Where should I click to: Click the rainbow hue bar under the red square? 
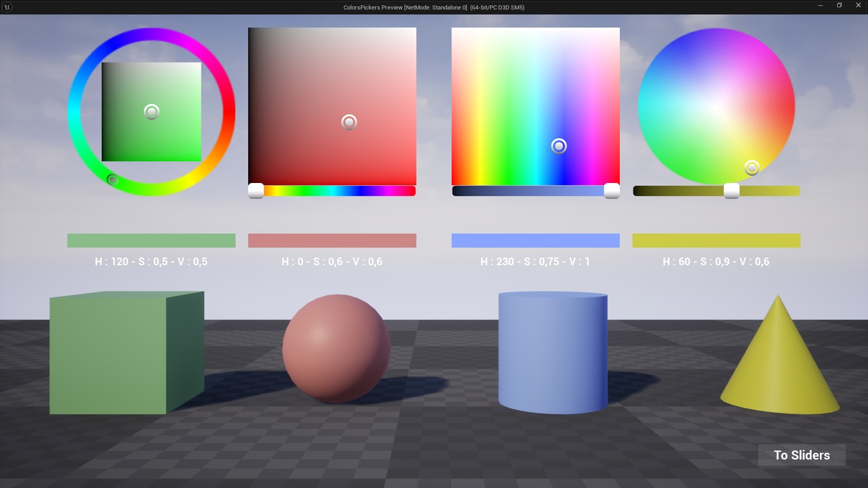tap(332, 191)
